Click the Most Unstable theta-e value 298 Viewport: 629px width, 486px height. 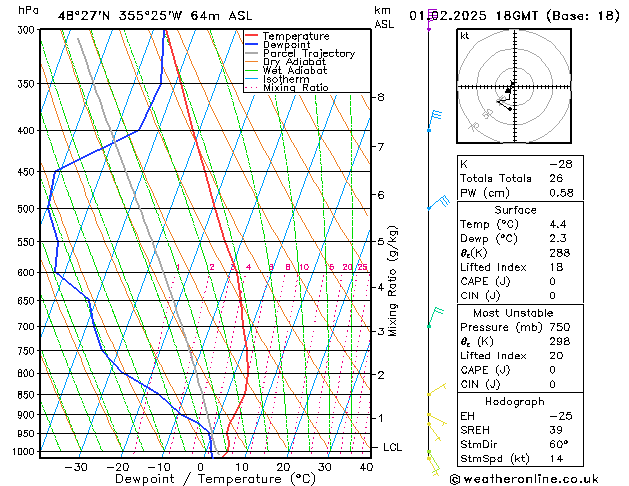(x=560, y=341)
